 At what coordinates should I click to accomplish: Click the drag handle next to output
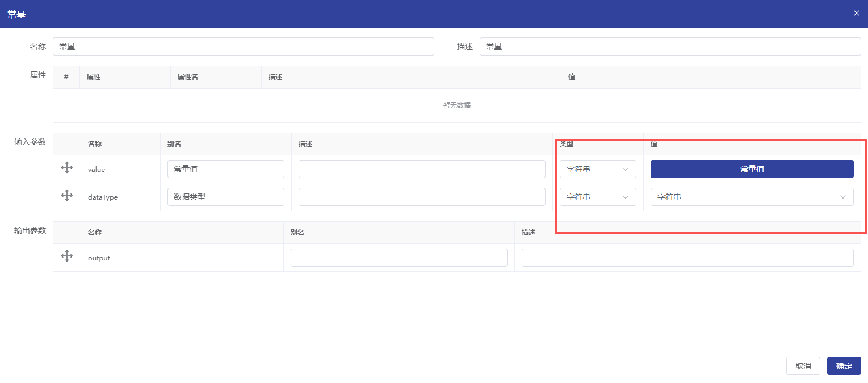tap(66, 256)
